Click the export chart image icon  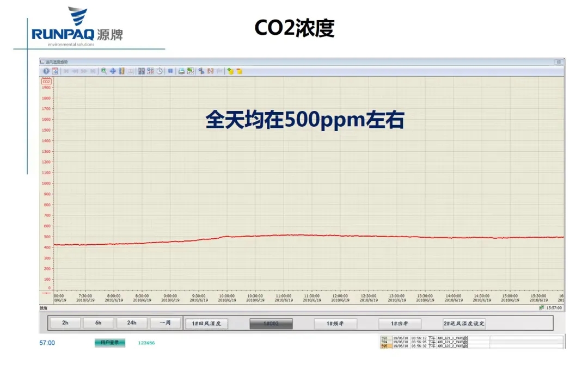191,71
